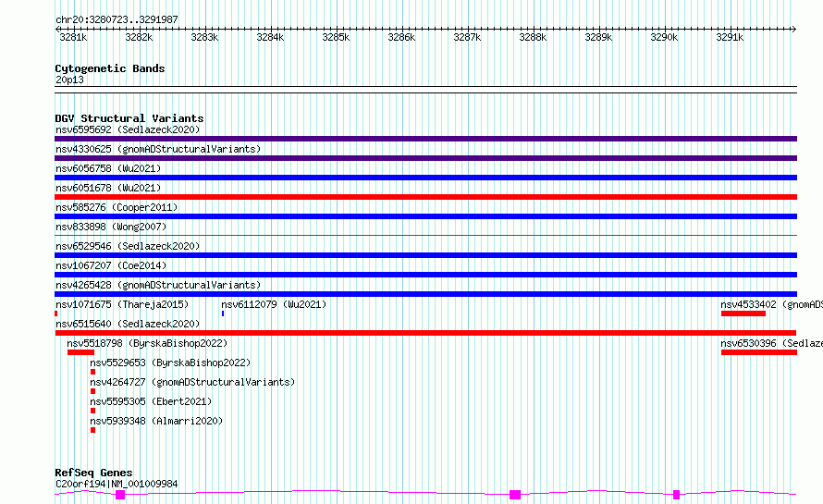The image size is (823, 504).
Task: Click the nsv6112079 (Wu2021) label
Action: [x=274, y=304]
